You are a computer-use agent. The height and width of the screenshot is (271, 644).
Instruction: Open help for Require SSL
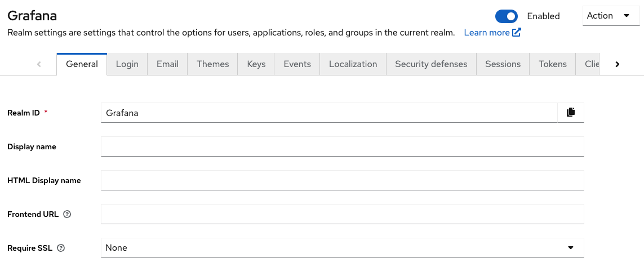point(61,248)
